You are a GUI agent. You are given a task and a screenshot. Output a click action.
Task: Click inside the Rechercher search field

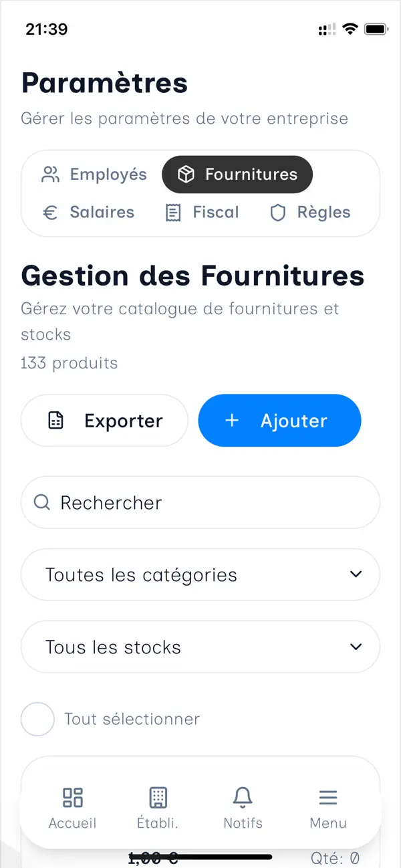click(200, 502)
